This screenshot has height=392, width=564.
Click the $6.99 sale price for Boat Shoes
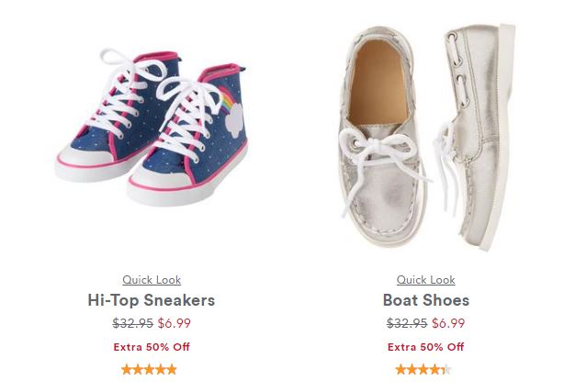[x=448, y=323]
